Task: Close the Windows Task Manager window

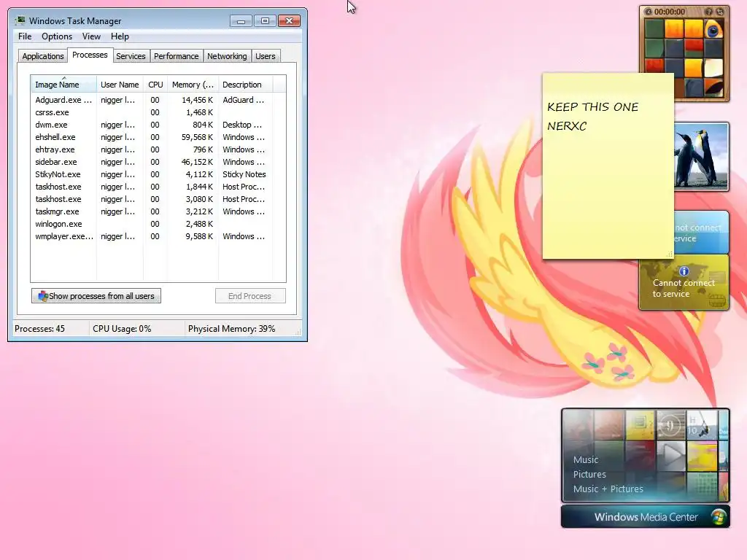Action: pyautogui.click(x=289, y=21)
